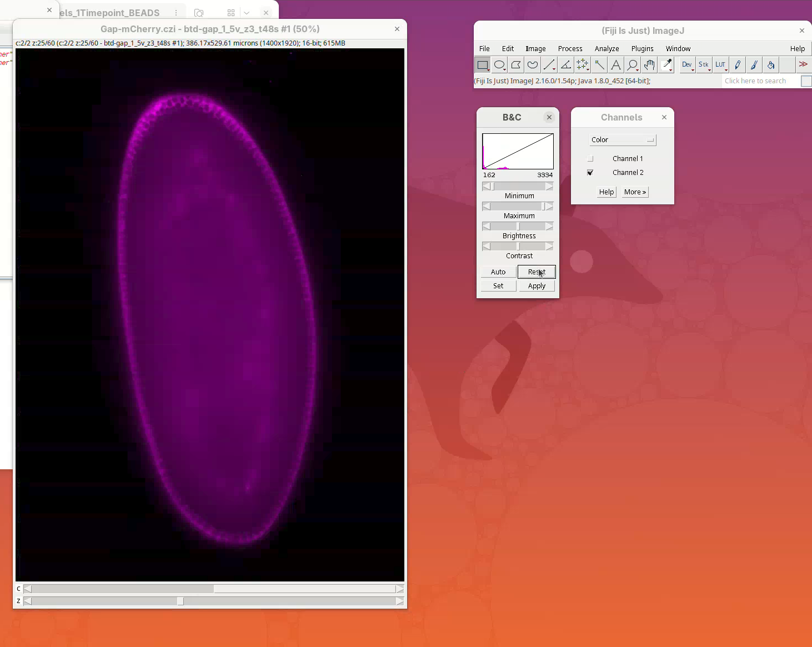Viewport: 812px width, 647px height.
Task: Open the LUT menu dropdown
Action: [x=720, y=65]
